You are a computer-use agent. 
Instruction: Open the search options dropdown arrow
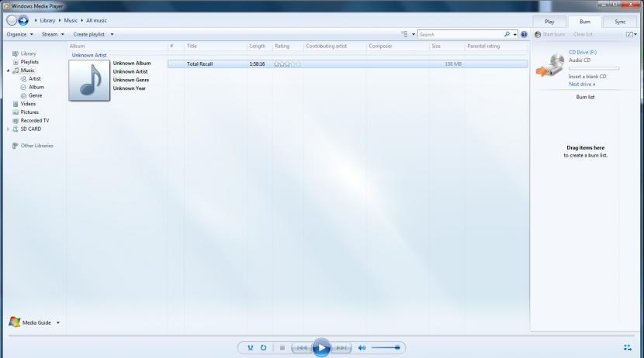coord(515,34)
